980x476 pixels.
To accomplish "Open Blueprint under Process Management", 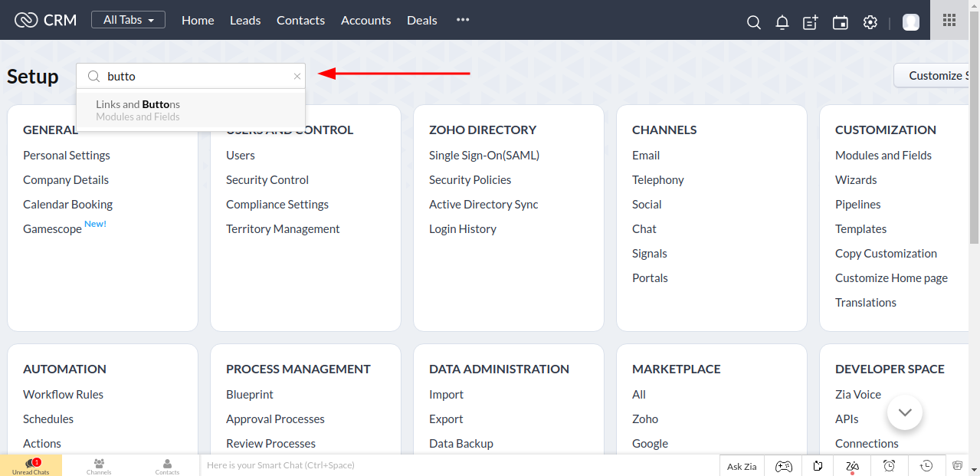I will point(250,394).
